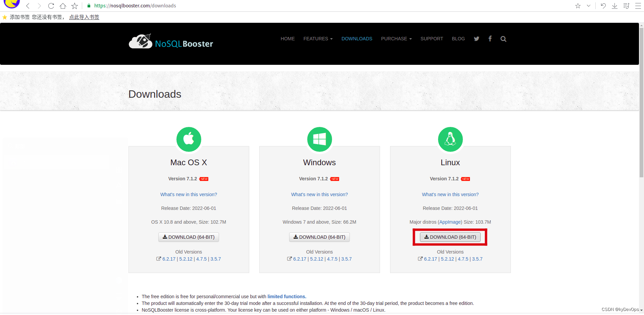The height and width of the screenshot is (315, 644).
Task: Click the NoSQLBooster logo
Action: (x=171, y=42)
